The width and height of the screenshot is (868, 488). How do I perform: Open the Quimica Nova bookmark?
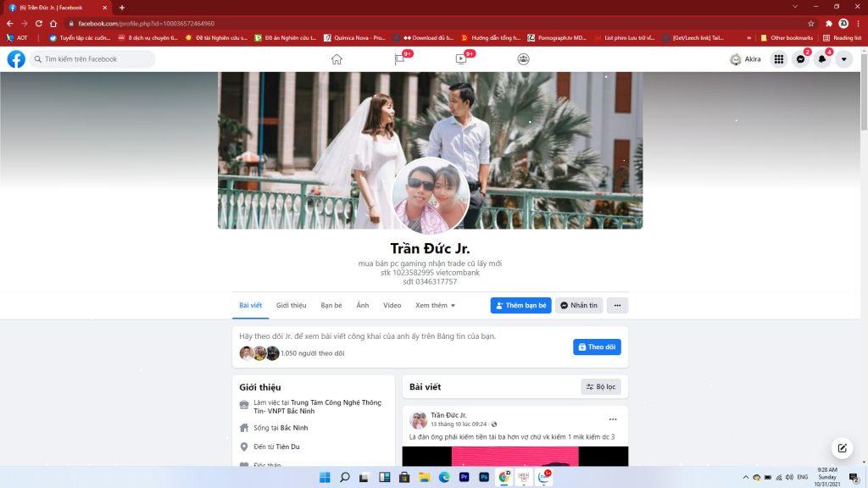(355, 37)
